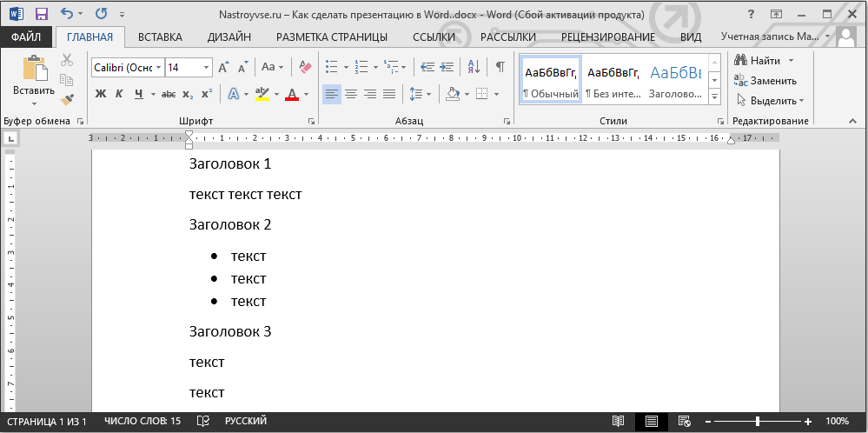Toggle italic formatting К
The image size is (868, 433).
click(x=119, y=95)
